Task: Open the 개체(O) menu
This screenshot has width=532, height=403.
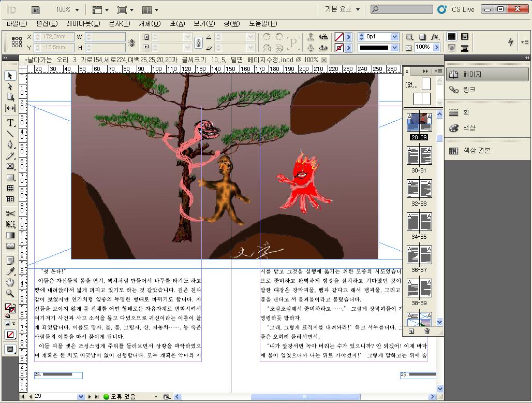Action: coord(150,24)
